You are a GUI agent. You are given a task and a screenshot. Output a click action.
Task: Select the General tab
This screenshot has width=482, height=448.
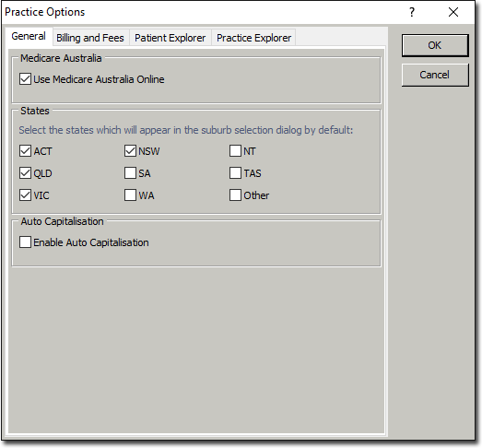29,36
